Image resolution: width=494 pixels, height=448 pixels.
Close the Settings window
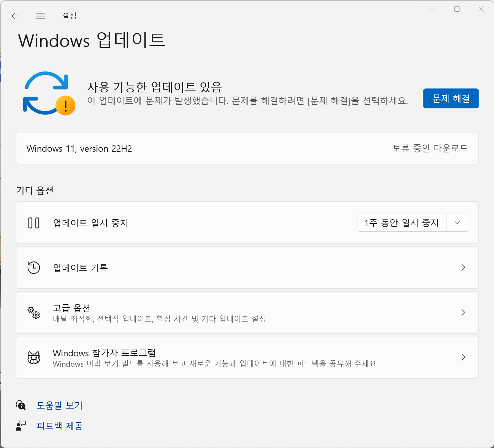(x=481, y=9)
